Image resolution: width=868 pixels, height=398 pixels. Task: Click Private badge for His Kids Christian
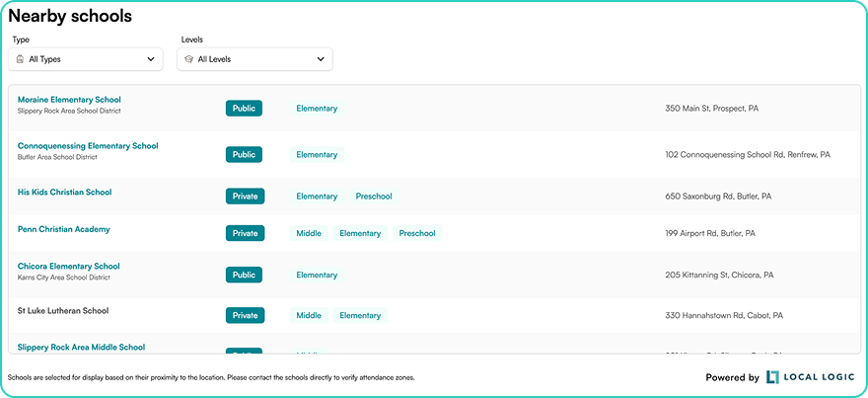pyautogui.click(x=246, y=197)
